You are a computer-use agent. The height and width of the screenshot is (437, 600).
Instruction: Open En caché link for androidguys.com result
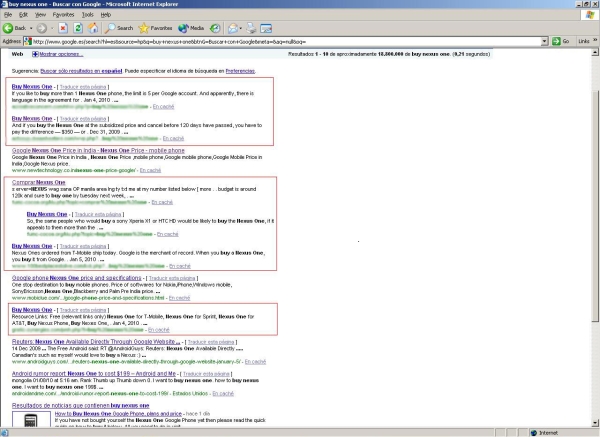click(255, 362)
